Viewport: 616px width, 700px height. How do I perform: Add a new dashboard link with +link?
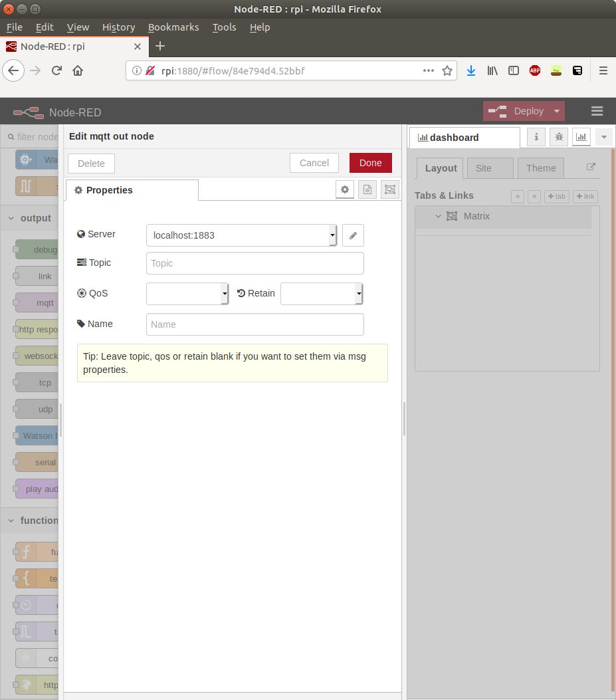click(585, 196)
